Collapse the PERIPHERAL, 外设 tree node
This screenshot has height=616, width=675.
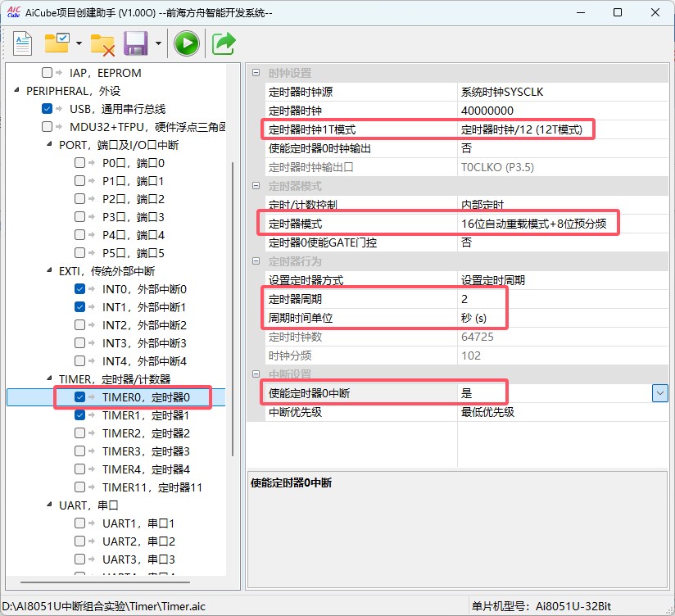(x=16, y=90)
